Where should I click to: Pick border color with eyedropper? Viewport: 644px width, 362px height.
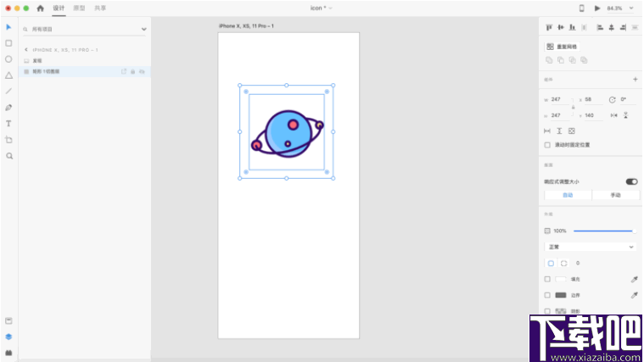[634, 295]
